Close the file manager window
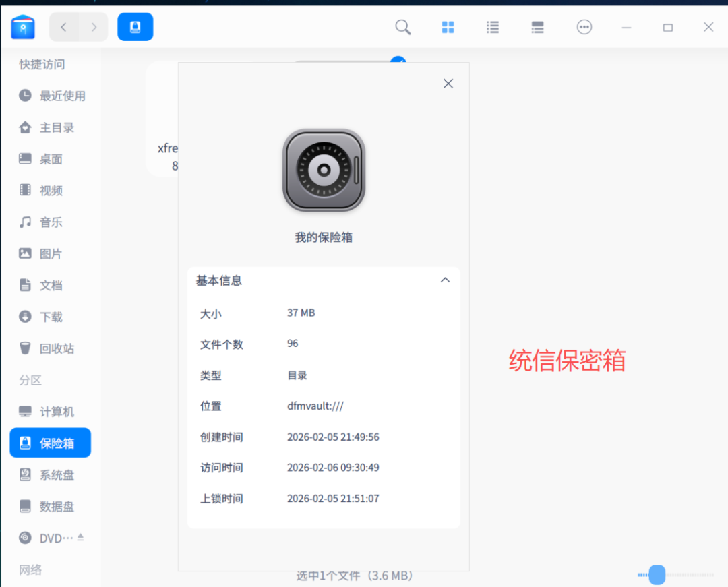The image size is (728, 587). (x=708, y=27)
